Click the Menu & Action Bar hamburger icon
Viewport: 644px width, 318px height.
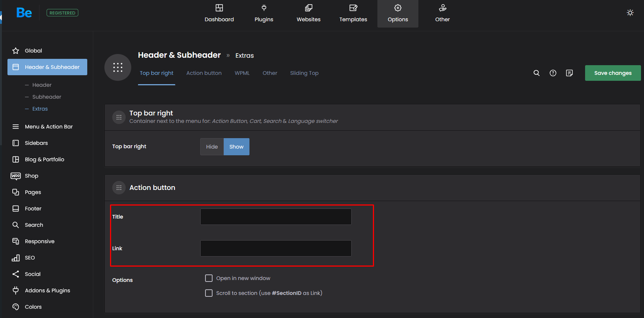[x=16, y=127]
